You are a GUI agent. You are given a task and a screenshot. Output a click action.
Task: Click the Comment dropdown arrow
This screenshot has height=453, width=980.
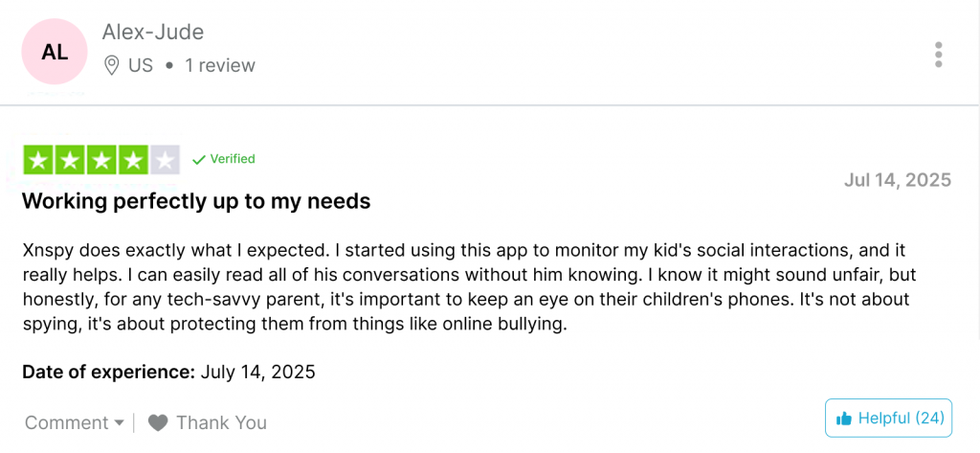[x=119, y=422]
